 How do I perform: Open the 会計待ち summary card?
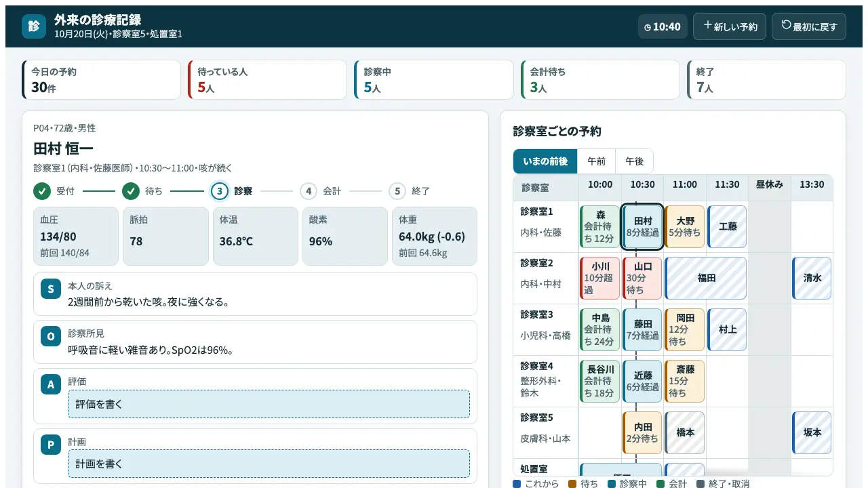[x=600, y=80]
